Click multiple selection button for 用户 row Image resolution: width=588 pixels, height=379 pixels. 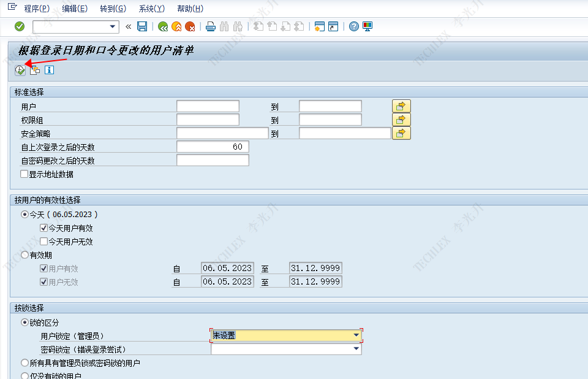[x=401, y=106]
